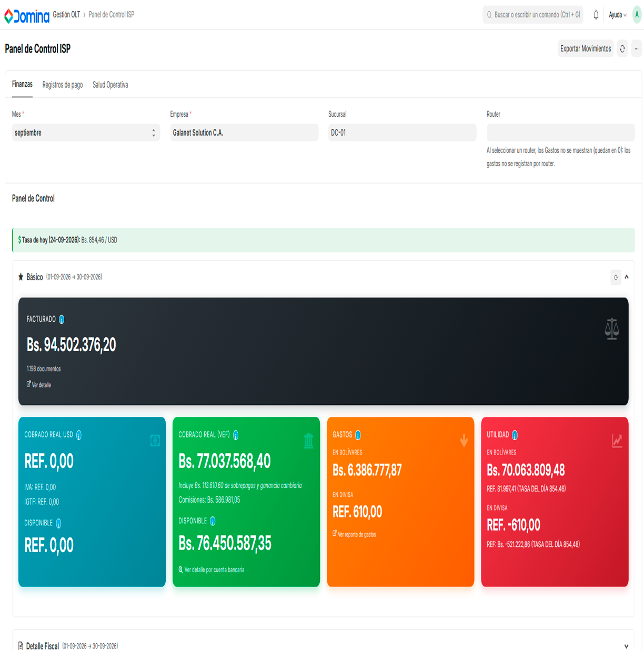Click info icon beside REF Disponible in USD card
The height and width of the screenshot is (650, 644).
(58, 523)
